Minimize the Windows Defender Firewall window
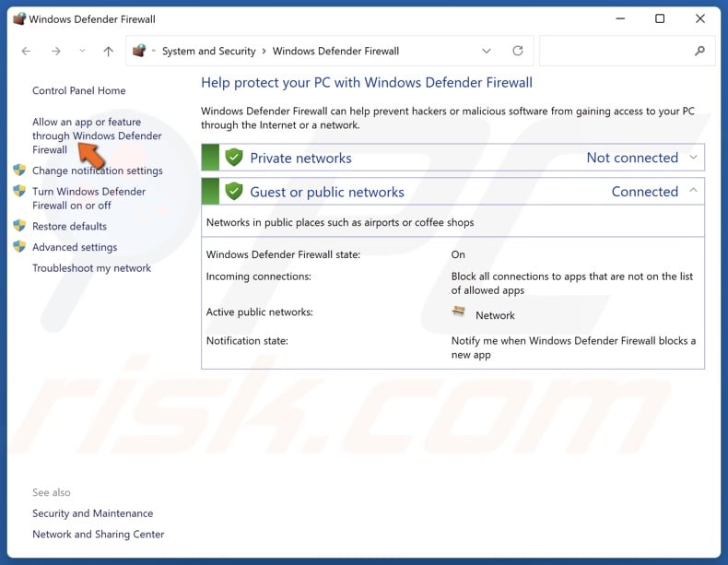 (x=620, y=18)
